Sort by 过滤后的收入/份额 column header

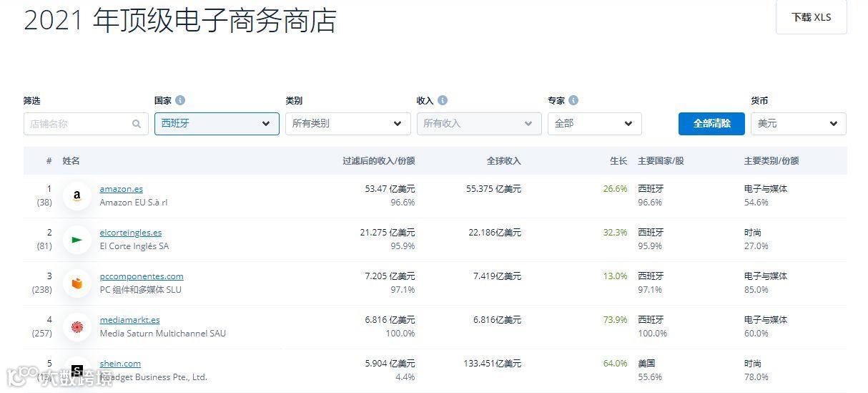pos(379,161)
